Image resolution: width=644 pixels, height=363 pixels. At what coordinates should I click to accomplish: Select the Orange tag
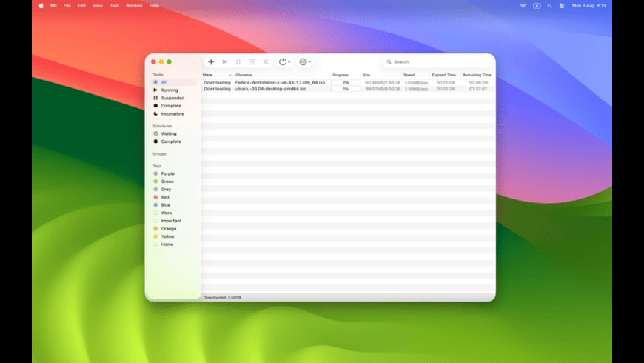174,229
